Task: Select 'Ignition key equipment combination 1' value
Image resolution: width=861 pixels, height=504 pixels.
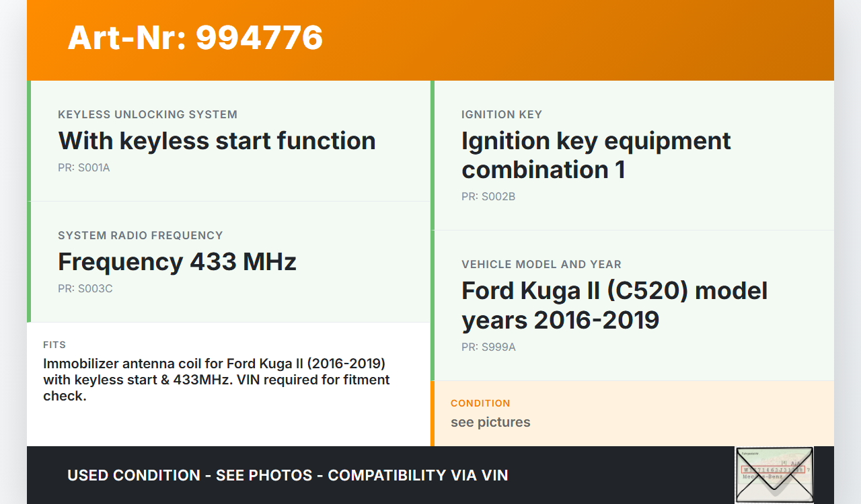Action: tap(596, 155)
